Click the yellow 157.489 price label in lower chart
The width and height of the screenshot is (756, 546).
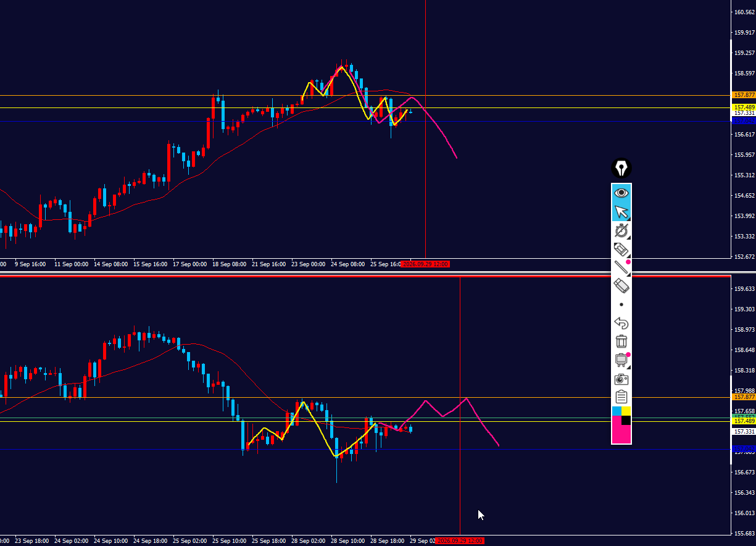743,421
